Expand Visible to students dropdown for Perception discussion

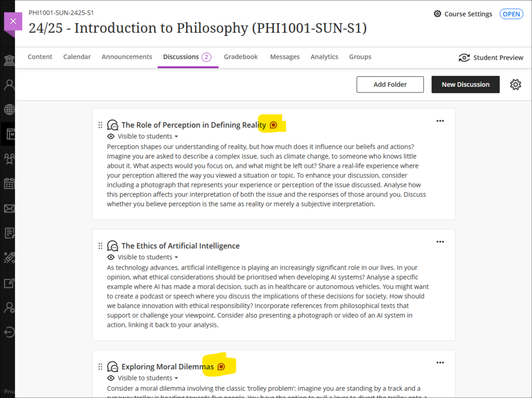click(x=148, y=137)
